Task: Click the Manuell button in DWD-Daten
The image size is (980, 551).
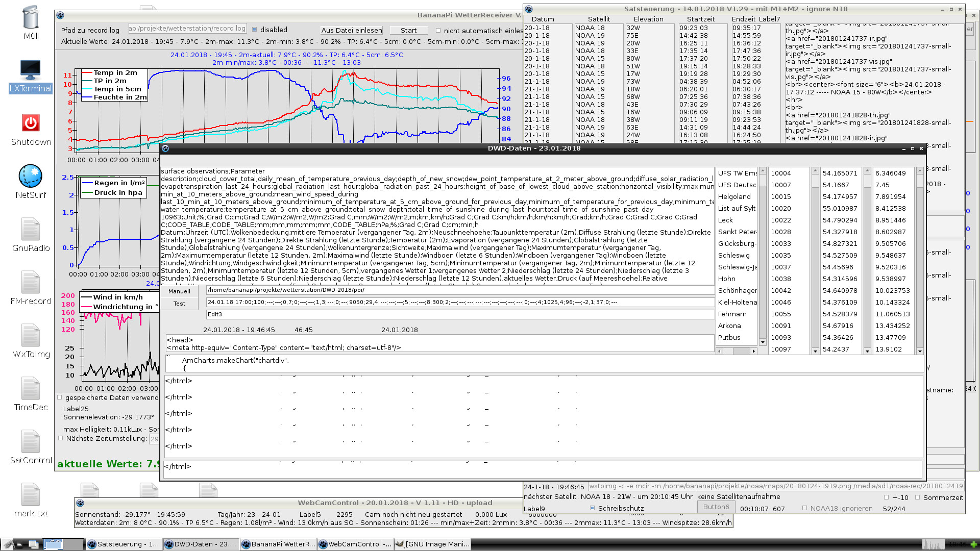Action: click(x=179, y=291)
